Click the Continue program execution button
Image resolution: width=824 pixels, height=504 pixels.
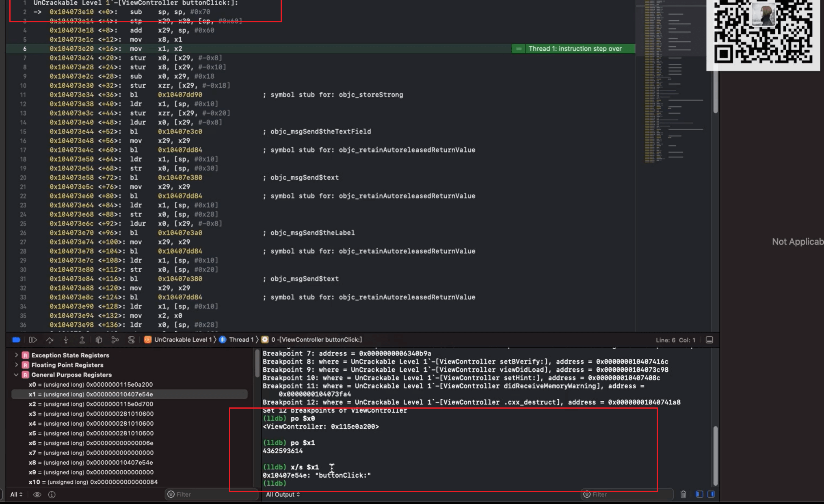(33, 340)
